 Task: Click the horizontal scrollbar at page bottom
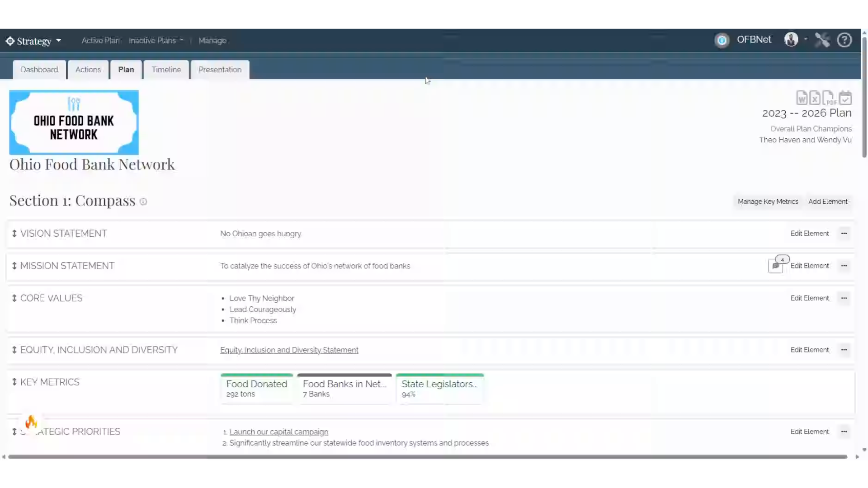[428, 457]
